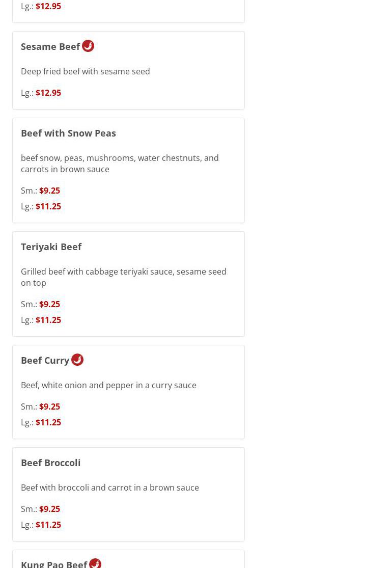Image resolution: width=392 pixels, height=568 pixels.
Task: Choose Teriyaki Beef large size $11.25
Action: (x=48, y=320)
